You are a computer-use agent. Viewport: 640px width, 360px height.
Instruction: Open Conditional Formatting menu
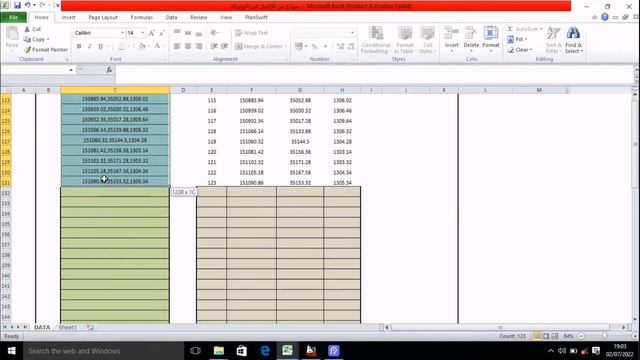point(376,40)
